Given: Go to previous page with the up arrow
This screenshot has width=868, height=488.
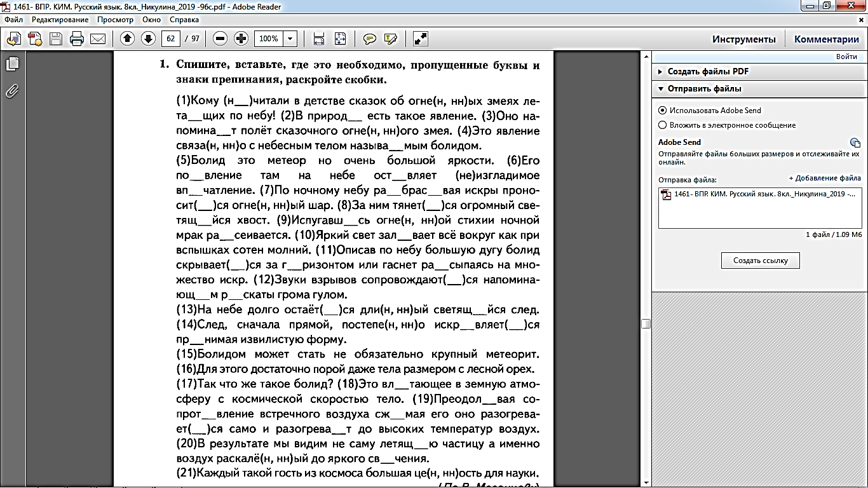Looking at the screenshot, I should 127,39.
